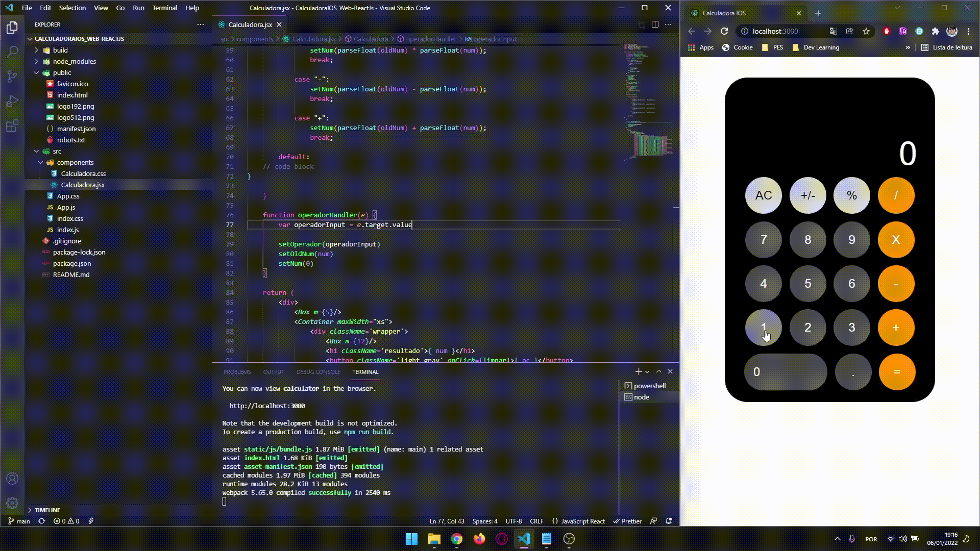Viewport: 980px width, 551px height.
Task: Close the terminal panel with the X
Action: [x=670, y=372]
